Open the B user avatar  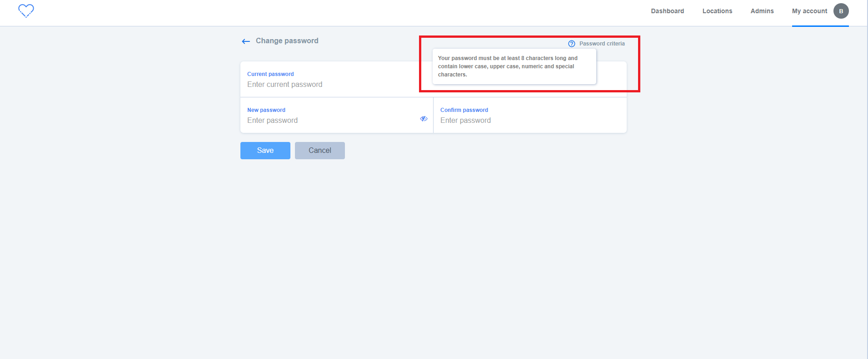click(841, 11)
